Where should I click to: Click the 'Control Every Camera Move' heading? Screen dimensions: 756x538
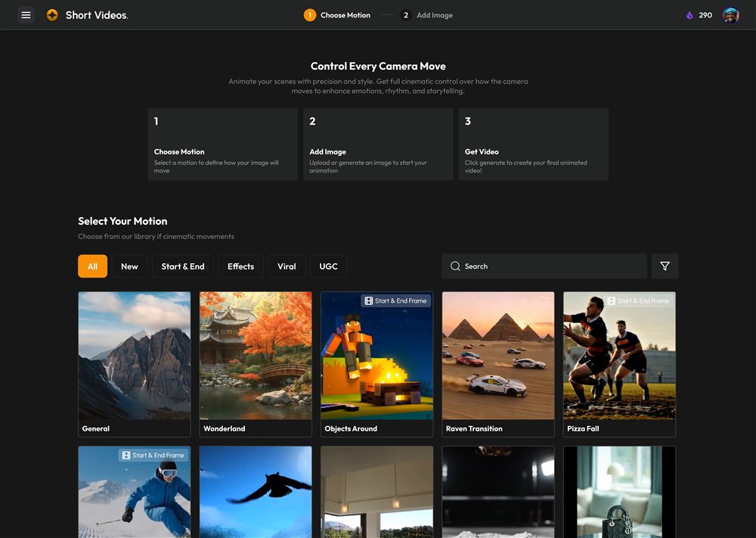[x=378, y=66]
